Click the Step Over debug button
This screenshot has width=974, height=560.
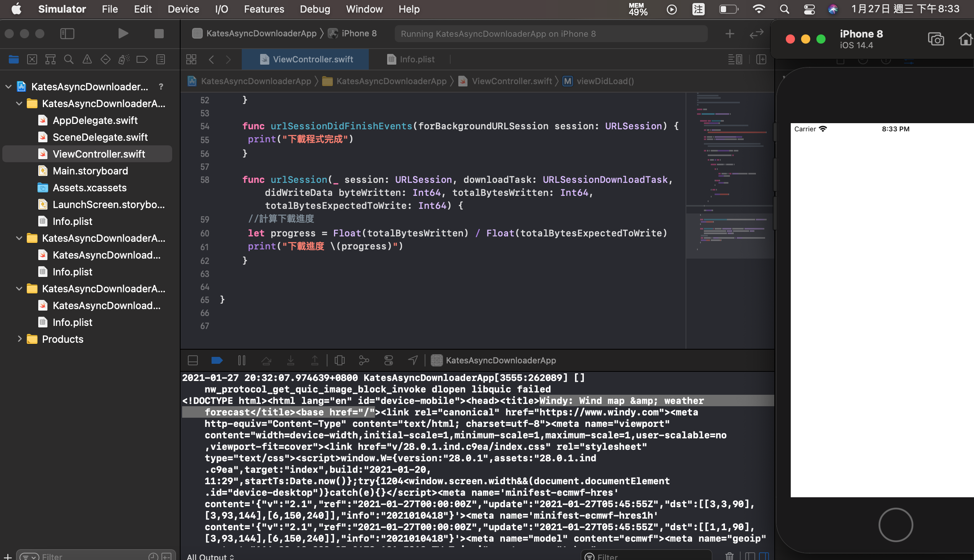click(266, 360)
